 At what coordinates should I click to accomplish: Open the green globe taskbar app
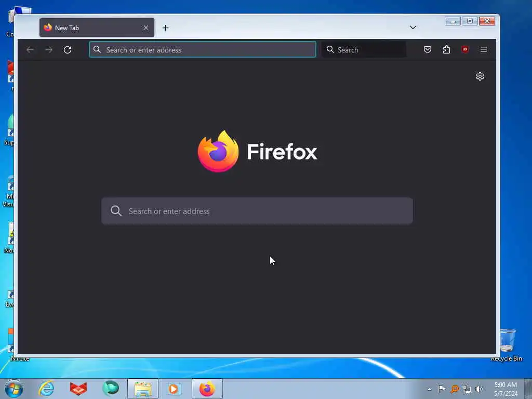pyautogui.click(x=111, y=389)
